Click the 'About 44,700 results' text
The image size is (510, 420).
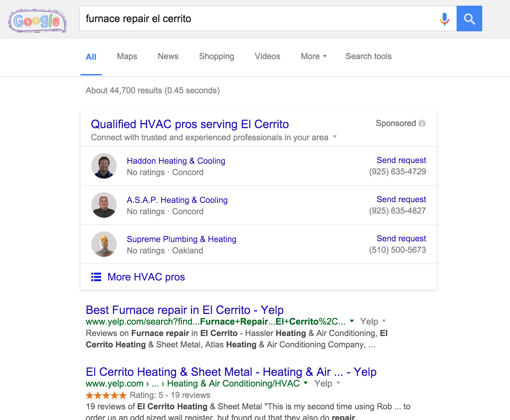(153, 90)
